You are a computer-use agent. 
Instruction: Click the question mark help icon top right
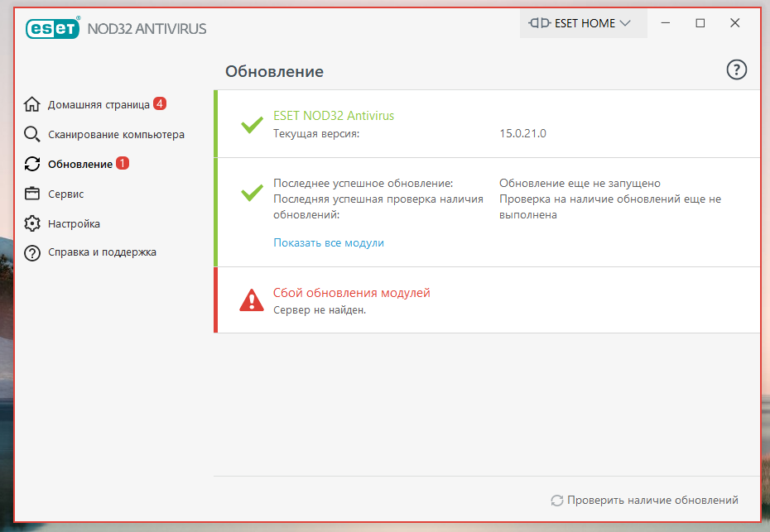click(736, 70)
